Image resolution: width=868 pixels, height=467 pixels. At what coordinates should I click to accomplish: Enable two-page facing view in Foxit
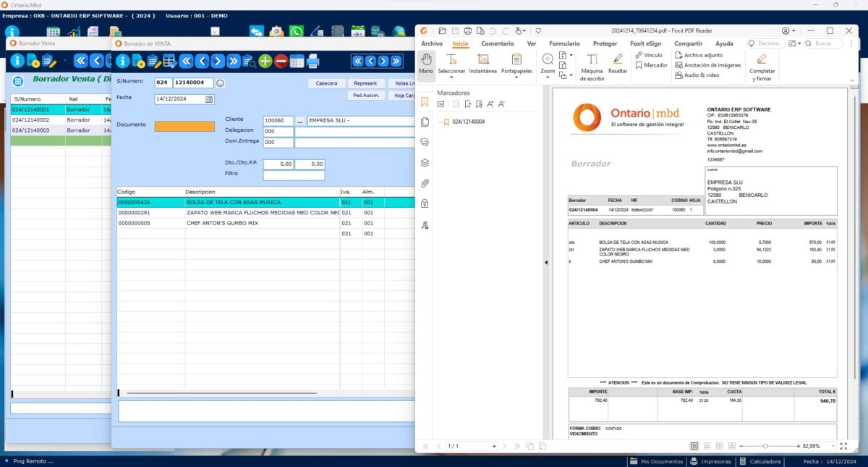721,446
